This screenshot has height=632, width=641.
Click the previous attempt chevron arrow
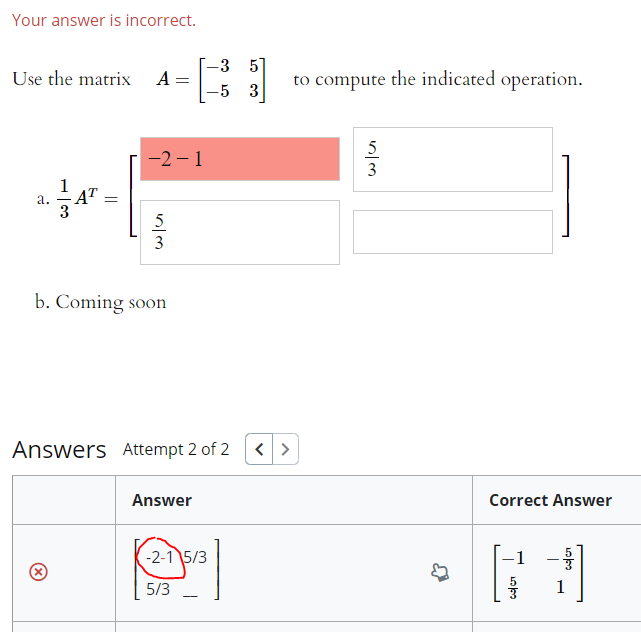coord(259,449)
